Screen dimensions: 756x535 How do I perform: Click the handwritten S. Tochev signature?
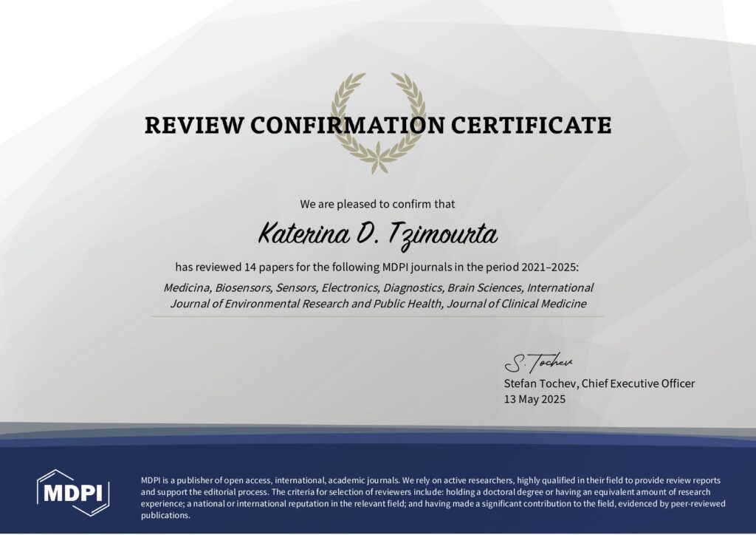[x=537, y=363]
